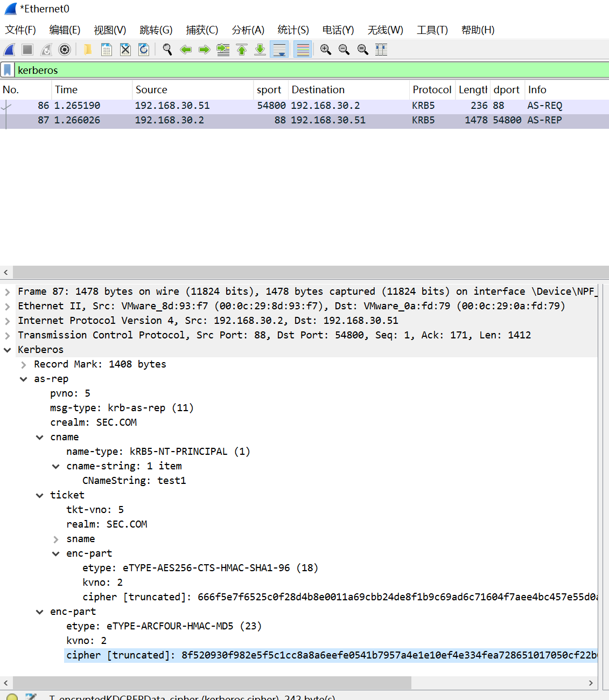609x700 pixels.
Task: Open capture options gear icon
Action: pyautogui.click(x=65, y=50)
